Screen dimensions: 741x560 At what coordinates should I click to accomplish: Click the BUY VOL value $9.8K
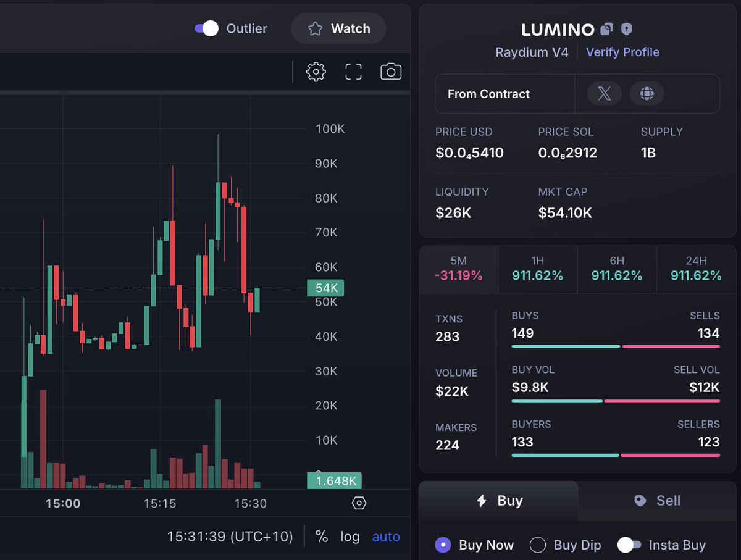pos(530,388)
